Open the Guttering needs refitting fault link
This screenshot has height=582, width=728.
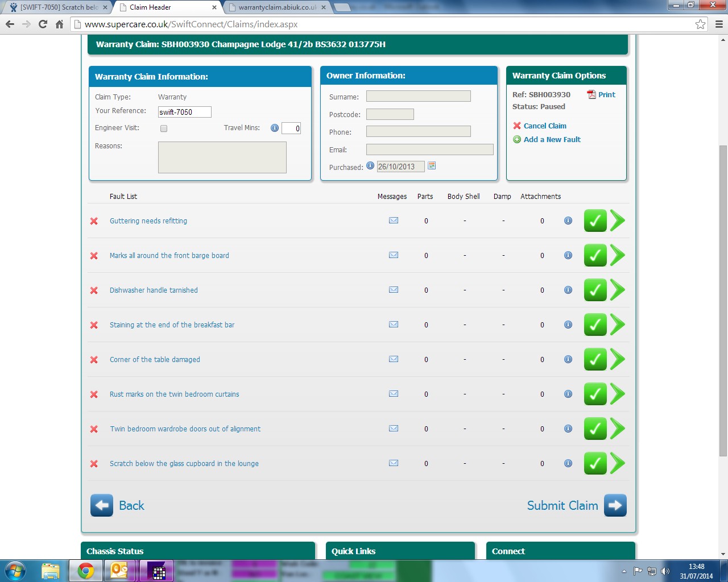click(x=148, y=221)
